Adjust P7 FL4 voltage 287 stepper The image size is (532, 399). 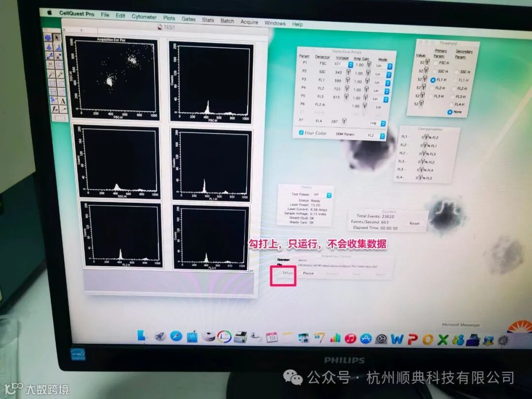pyautogui.click(x=344, y=122)
